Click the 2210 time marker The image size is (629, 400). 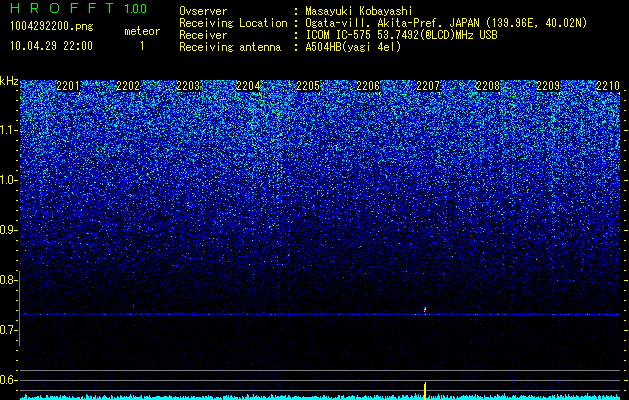608,86
